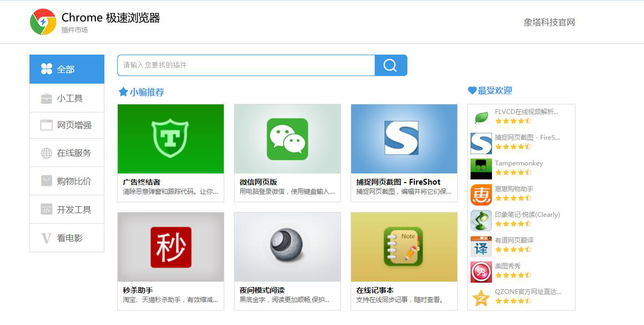Focus the plugin search input field
This screenshot has height=325, width=644.
(x=246, y=65)
